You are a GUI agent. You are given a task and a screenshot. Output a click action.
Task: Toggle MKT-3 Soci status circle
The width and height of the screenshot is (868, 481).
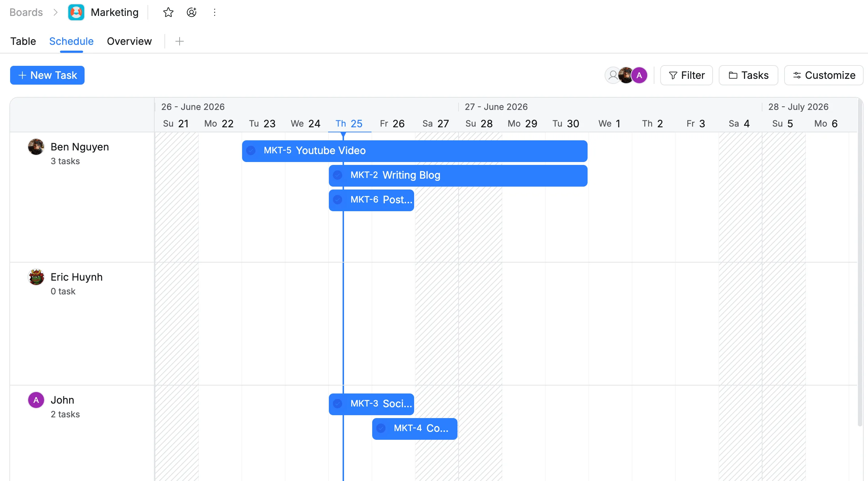pyautogui.click(x=338, y=404)
